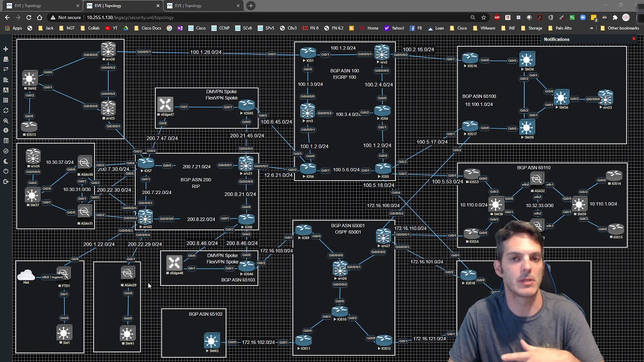
Task: Open the Zoom magnifier in left sidebar
Action: (x=6, y=121)
